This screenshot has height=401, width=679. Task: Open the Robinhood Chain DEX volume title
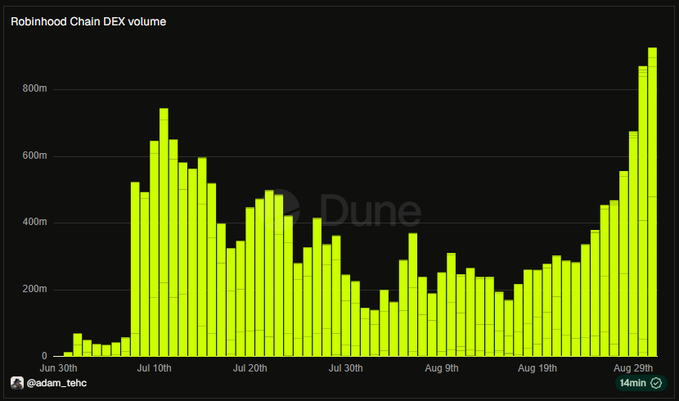pyautogui.click(x=88, y=22)
